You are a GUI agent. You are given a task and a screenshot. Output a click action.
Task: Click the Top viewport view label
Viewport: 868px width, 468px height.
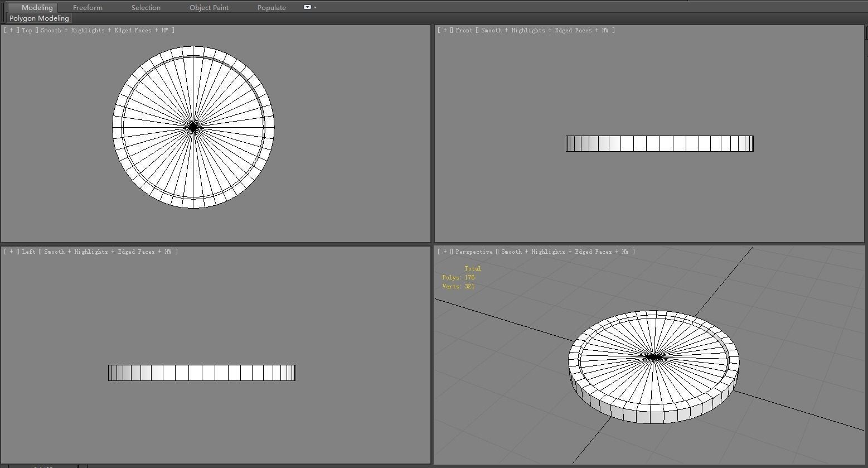click(x=27, y=30)
